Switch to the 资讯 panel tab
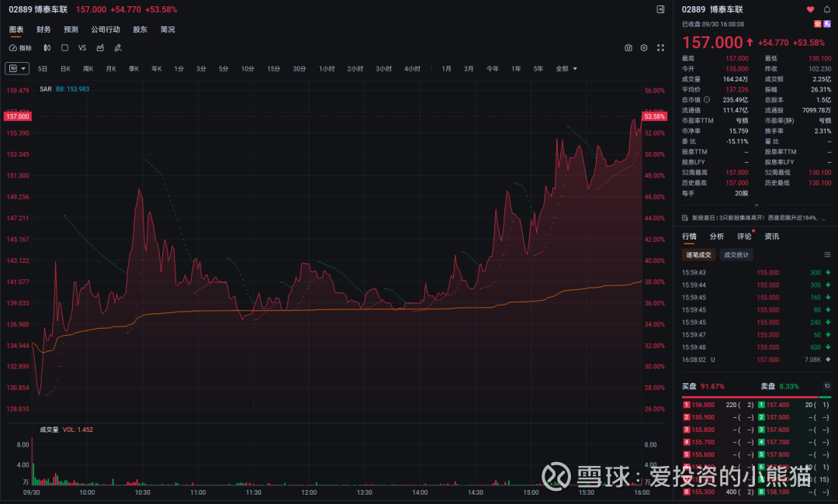The width and height of the screenshot is (838, 504). click(772, 236)
